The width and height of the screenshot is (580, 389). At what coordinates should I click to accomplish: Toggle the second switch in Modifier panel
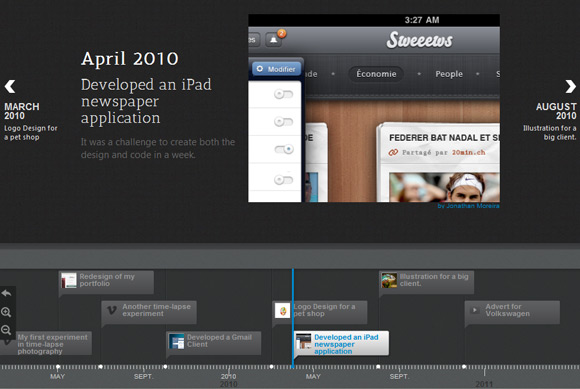[x=283, y=122]
